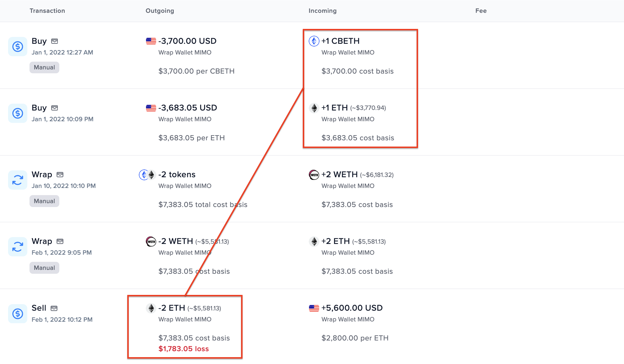The width and height of the screenshot is (624, 364).
Task: Select the Incoming column header
Action: click(x=322, y=11)
